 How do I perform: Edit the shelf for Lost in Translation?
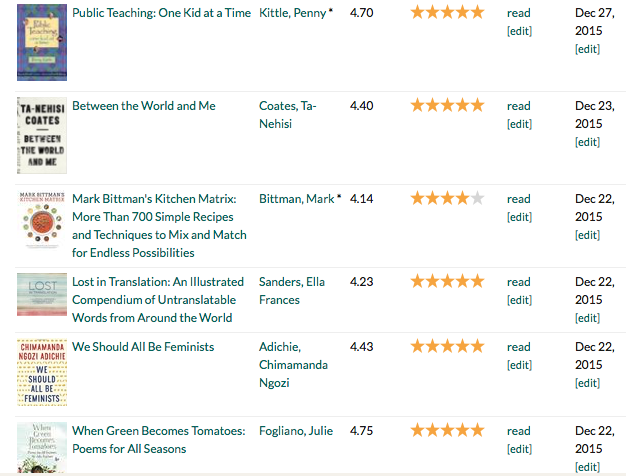pos(519,300)
